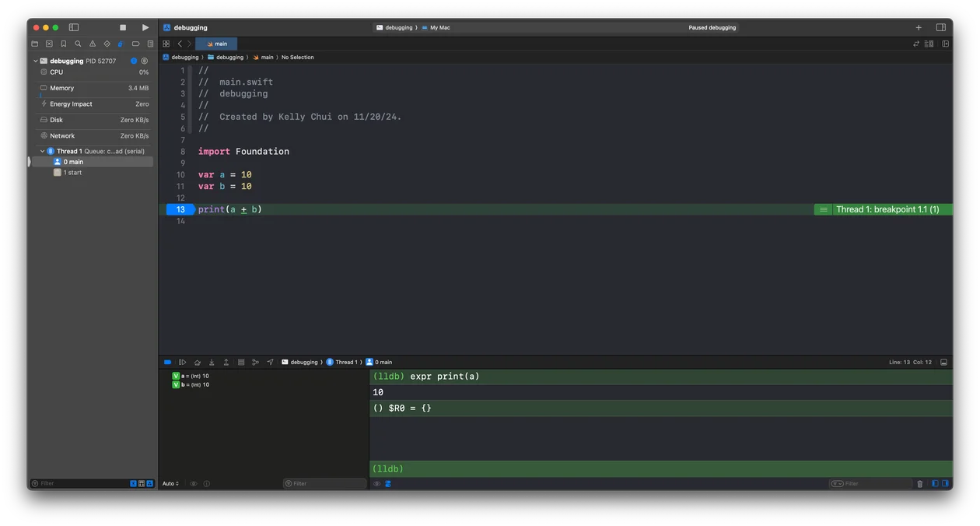Click 'Thread 1' in debug bar

click(341, 362)
